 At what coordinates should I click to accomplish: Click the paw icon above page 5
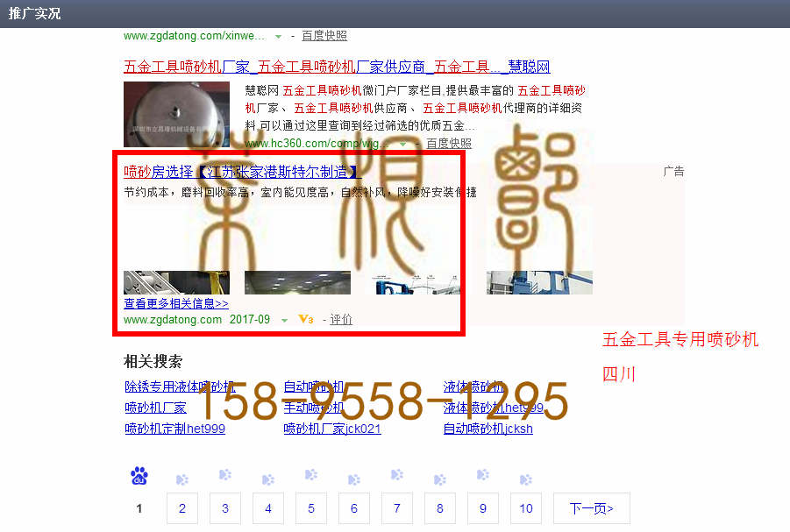coord(311,474)
